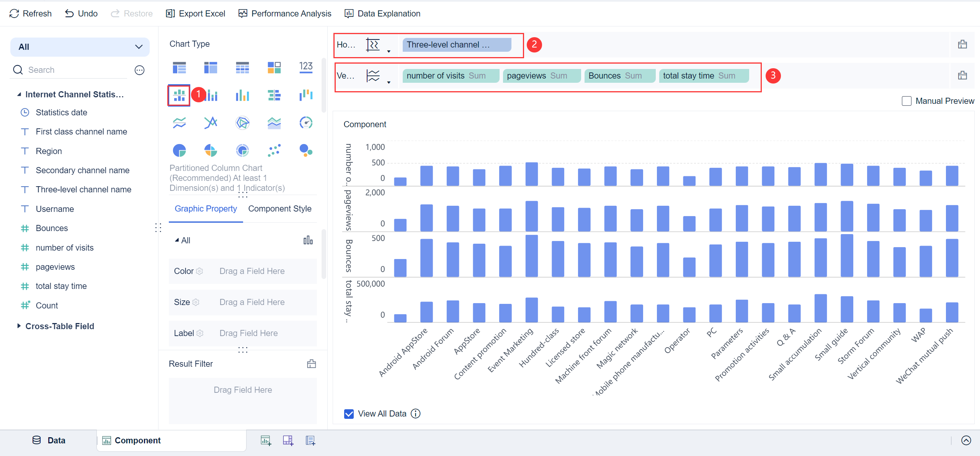The image size is (980, 456).
Task: Choose the radar chart type icon
Action: coord(242,123)
